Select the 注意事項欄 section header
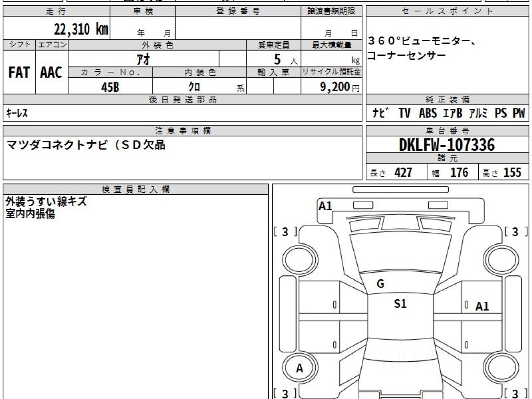Viewport: 532px width, 399px height. [x=183, y=131]
